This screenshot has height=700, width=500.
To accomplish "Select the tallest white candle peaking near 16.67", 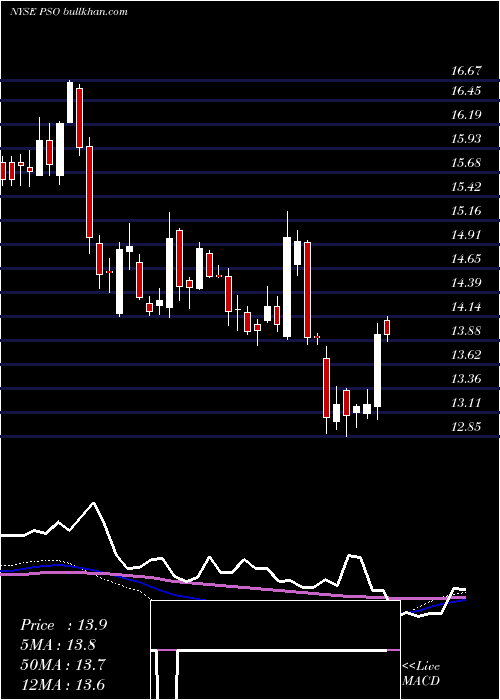I will 70,102.
